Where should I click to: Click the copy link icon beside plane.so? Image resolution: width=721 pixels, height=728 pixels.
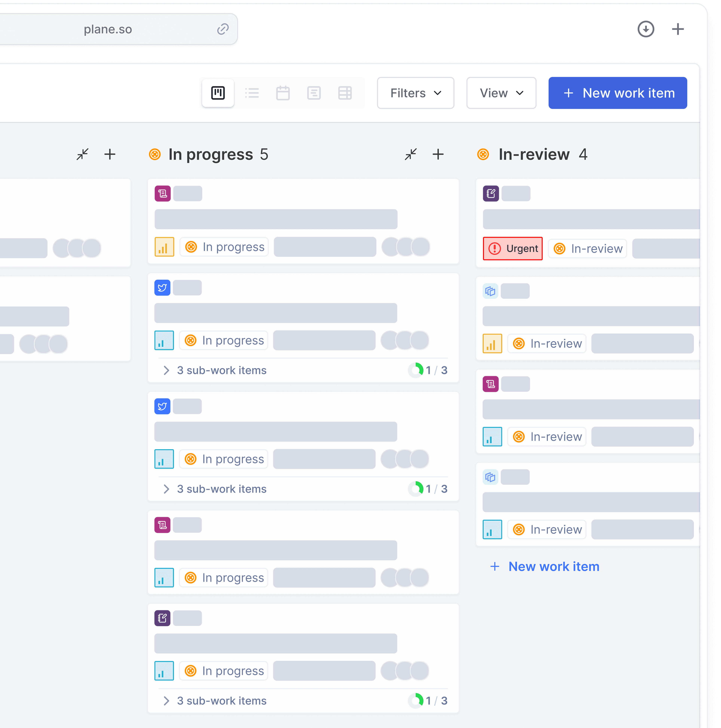[222, 29]
